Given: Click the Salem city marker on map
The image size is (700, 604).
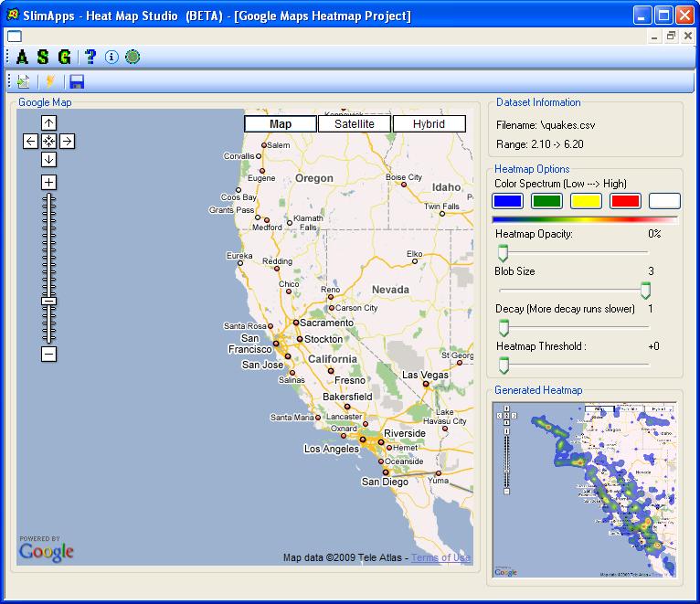Looking at the screenshot, I should [264, 145].
